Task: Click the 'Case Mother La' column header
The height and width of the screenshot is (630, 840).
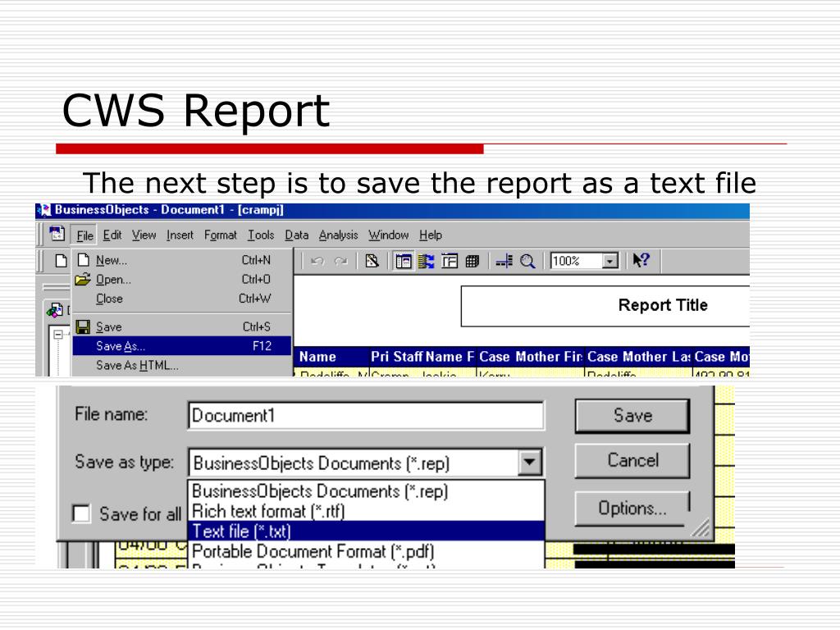Action: pyautogui.click(x=638, y=357)
